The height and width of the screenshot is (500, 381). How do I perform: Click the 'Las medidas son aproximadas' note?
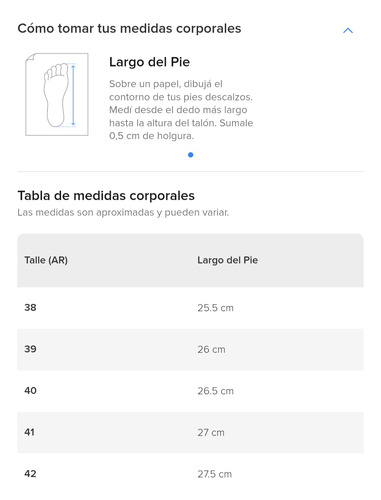[x=123, y=212]
